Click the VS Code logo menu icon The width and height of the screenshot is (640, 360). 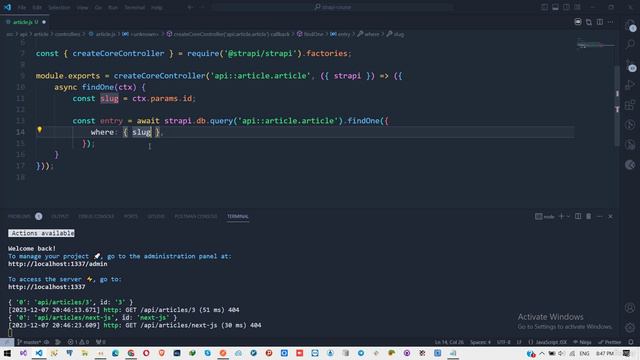coord(7,7)
